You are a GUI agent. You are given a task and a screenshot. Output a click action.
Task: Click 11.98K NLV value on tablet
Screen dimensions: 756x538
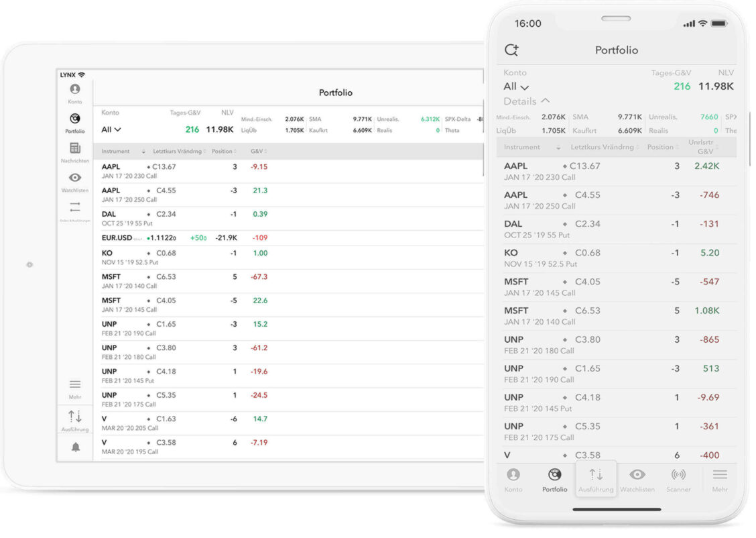(219, 129)
